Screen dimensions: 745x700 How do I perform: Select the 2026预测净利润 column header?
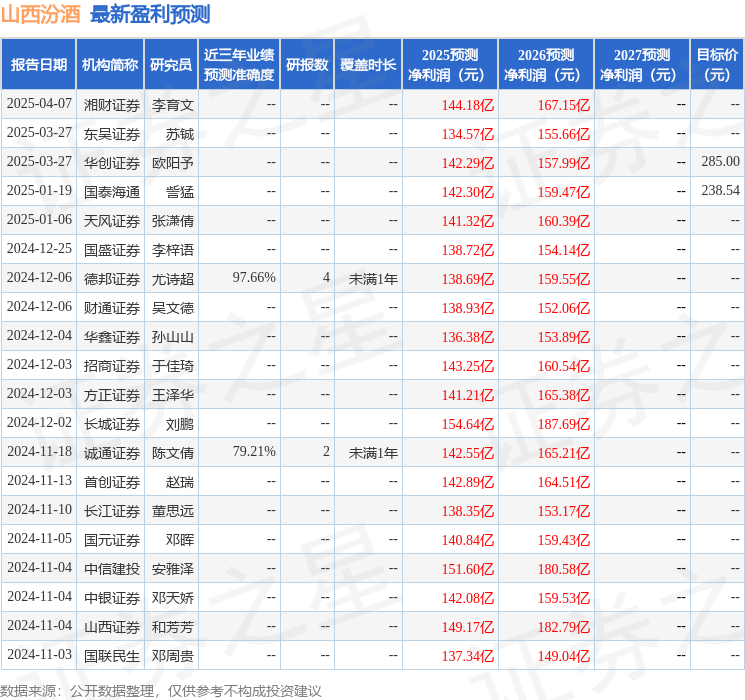coord(545,64)
